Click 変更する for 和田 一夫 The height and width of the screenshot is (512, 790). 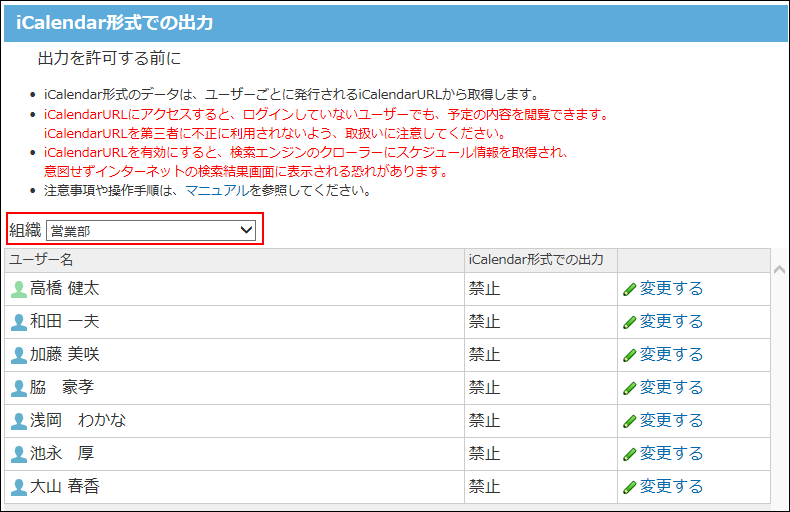pyautogui.click(x=671, y=322)
